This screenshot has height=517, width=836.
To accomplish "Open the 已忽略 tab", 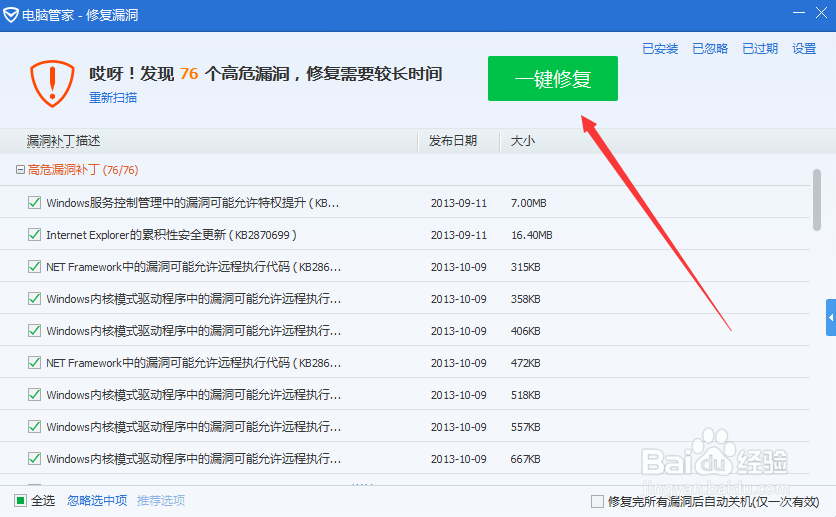I will [x=710, y=49].
